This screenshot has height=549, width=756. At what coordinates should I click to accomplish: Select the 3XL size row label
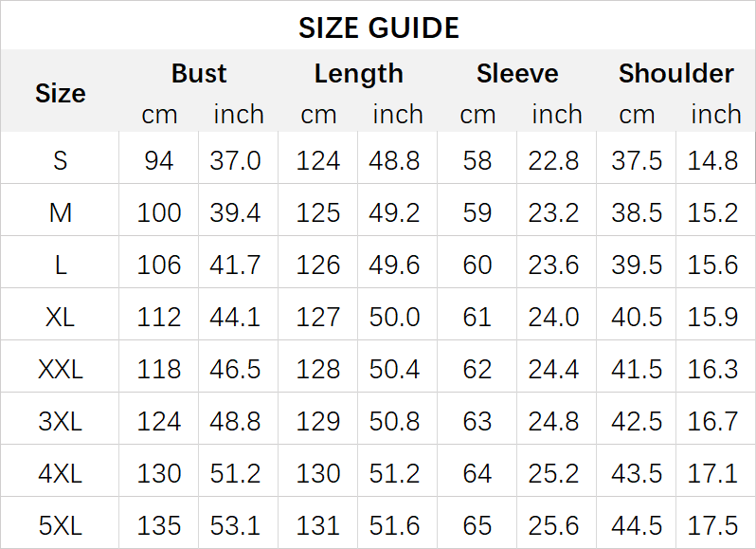pos(60,421)
